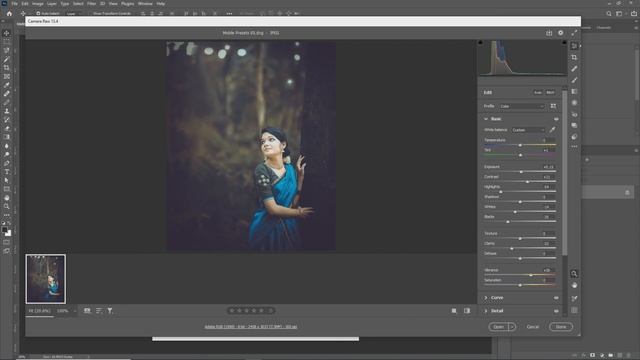Open Camera Raw preferences gear
The image size is (640, 360).
tap(561, 33)
